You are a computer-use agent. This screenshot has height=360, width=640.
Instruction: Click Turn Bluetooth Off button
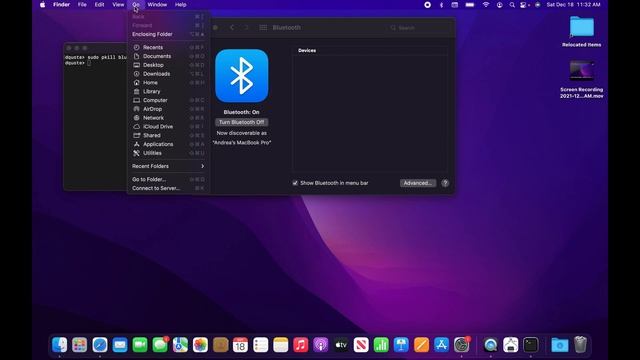point(242,122)
